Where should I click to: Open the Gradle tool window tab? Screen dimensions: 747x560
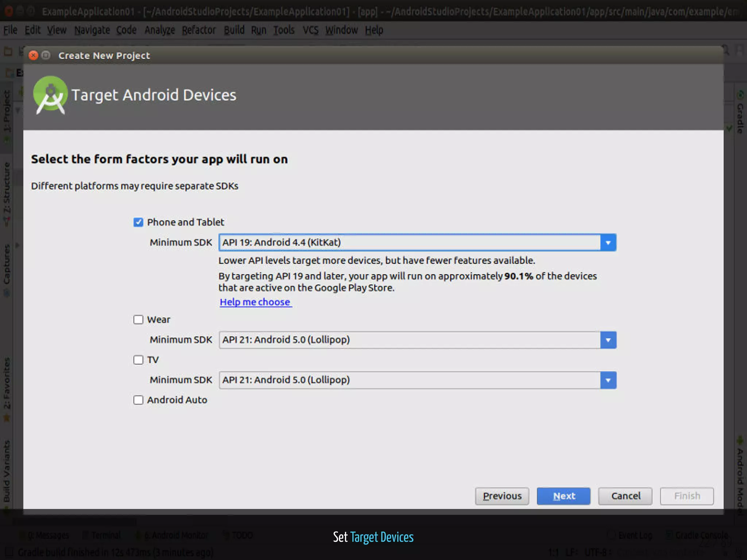click(x=740, y=112)
